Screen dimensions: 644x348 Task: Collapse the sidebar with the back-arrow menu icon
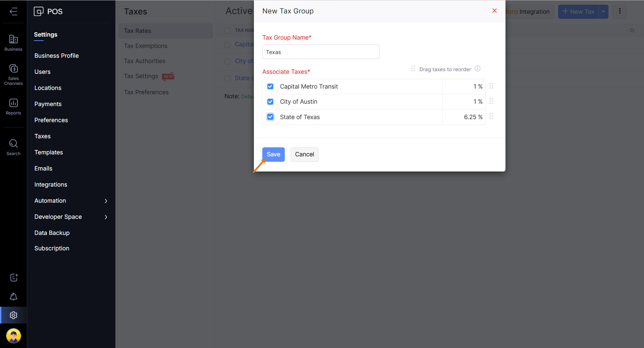[x=13, y=12]
